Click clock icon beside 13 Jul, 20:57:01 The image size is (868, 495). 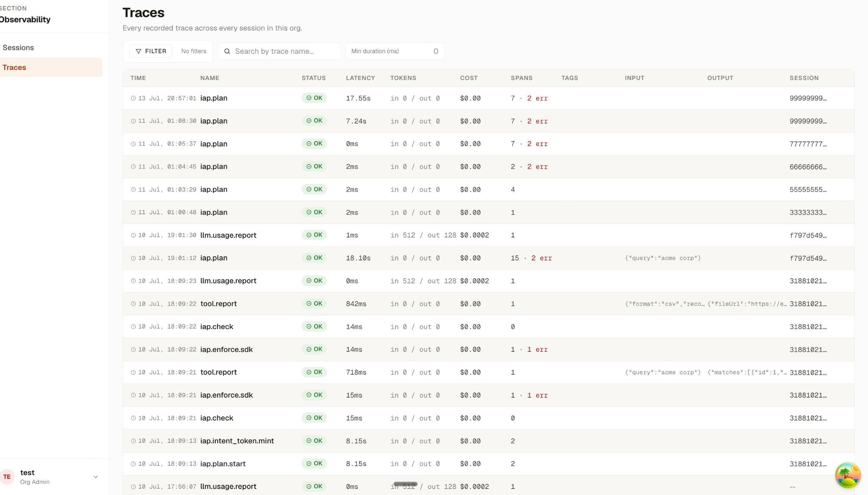133,98
